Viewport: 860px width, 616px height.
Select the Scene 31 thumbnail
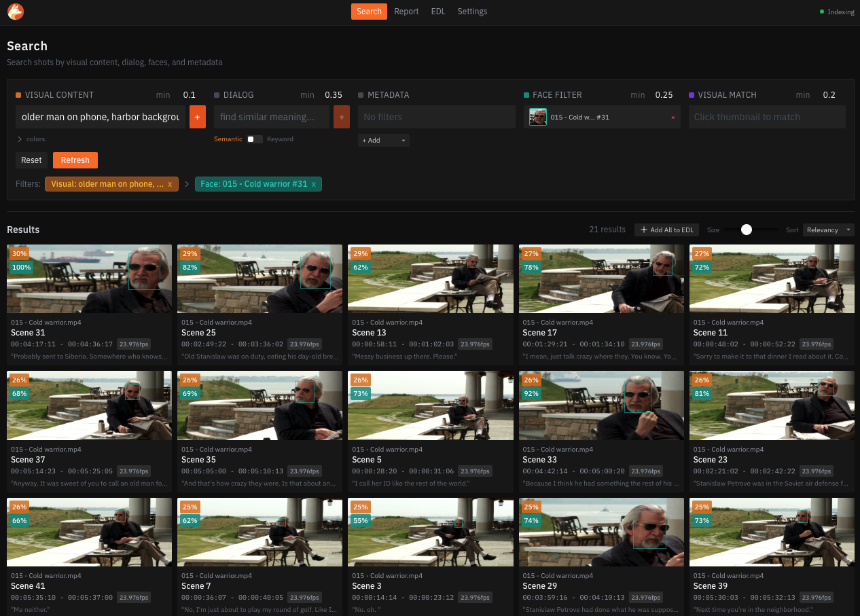click(89, 278)
